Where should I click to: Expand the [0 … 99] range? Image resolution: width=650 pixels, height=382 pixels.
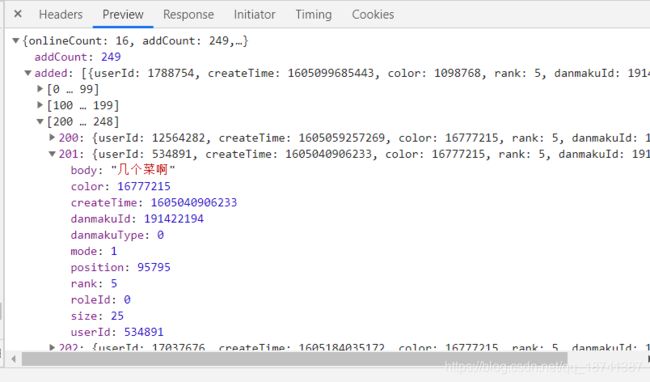(x=40, y=89)
